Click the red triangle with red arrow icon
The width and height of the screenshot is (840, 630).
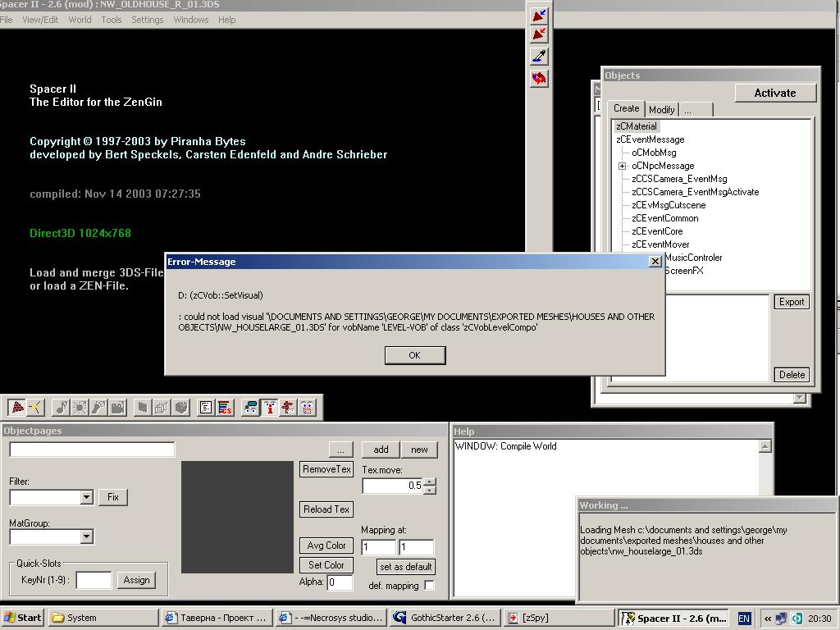tap(539, 34)
